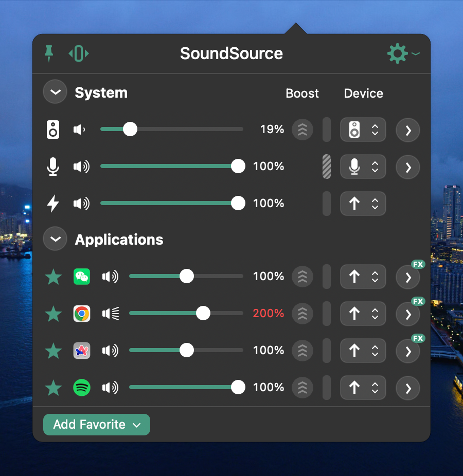Toggle Boost for Spotify

coord(302,388)
